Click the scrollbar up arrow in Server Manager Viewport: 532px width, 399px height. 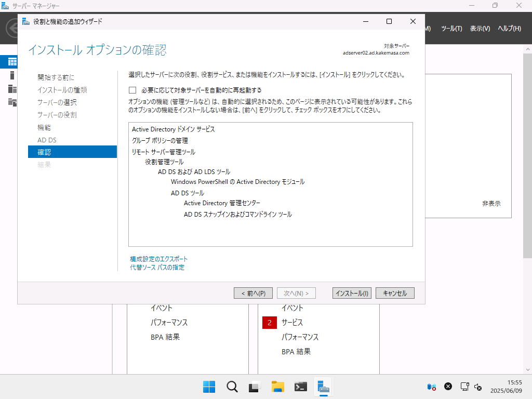tap(528, 49)
